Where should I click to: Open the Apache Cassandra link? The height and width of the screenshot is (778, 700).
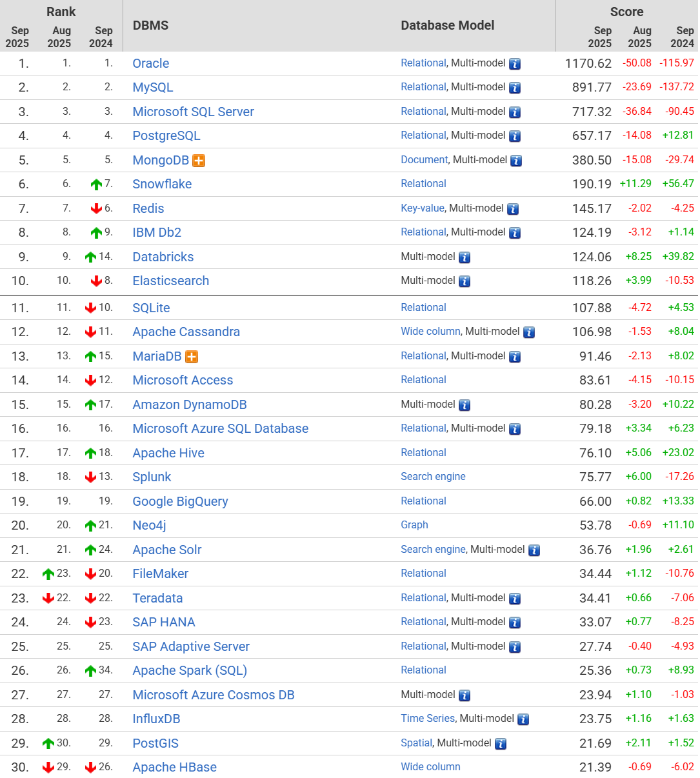tap(186, 332)
